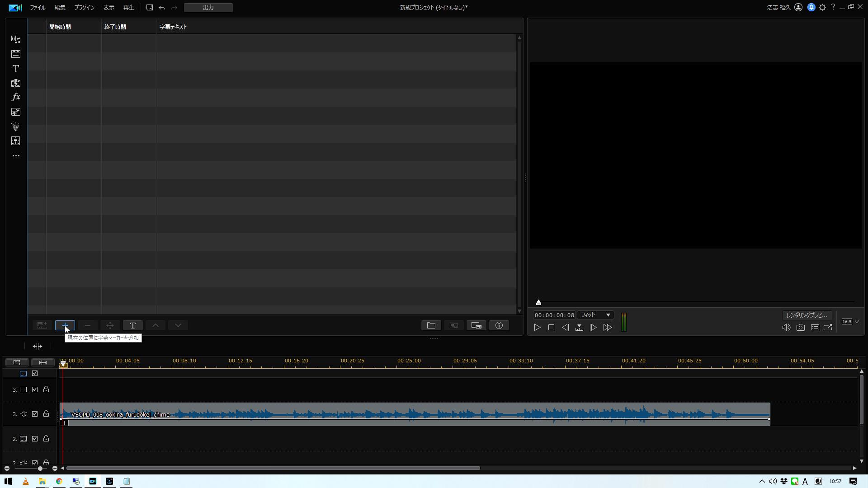Open the user account icon
The height and width of the screenshot is (488, 868).
click(x=798, y=7)
